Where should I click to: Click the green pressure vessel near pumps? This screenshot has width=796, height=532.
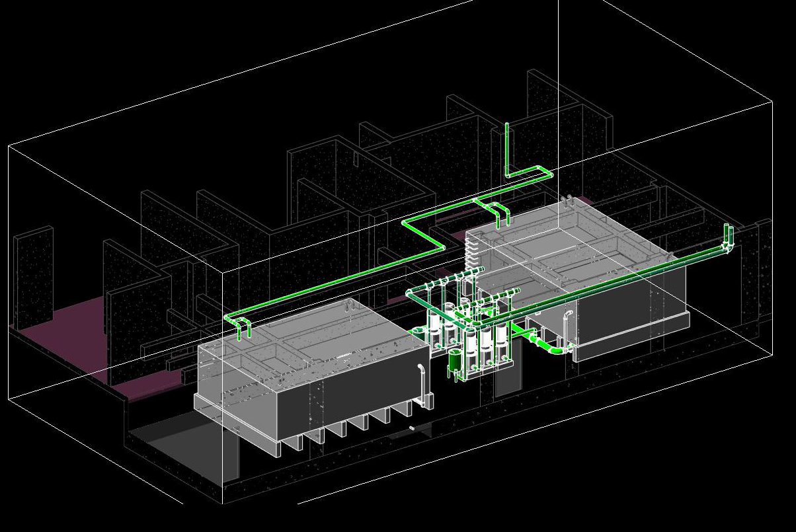coord(455,361)
